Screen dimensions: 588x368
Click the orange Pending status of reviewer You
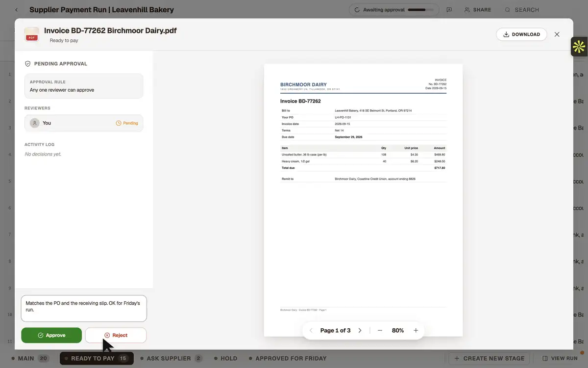point(127,123)
